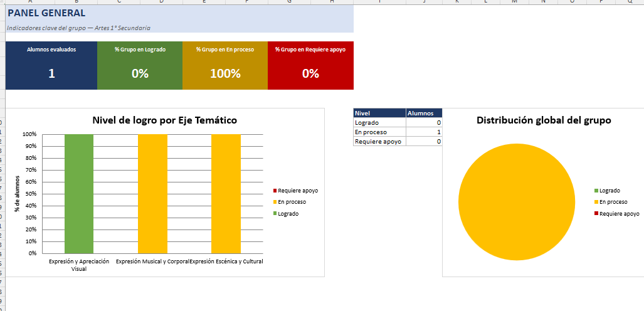Click the Alumnos count 1 for En proceso
Viewport: 644px width, 311px height.
click(424, 132)
